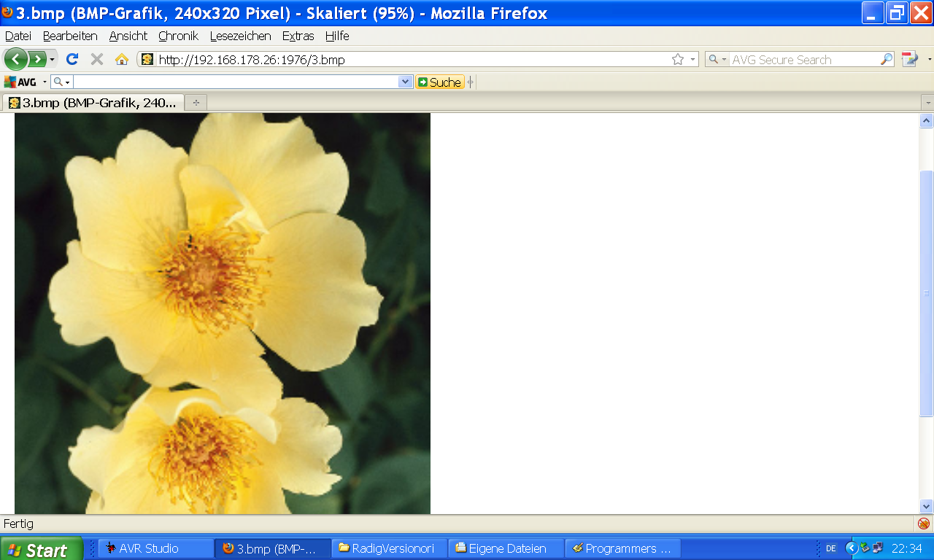Click the vertical scrollbar up arrow
The height and width of the screenshot is (560, 934).
point(927,120)
